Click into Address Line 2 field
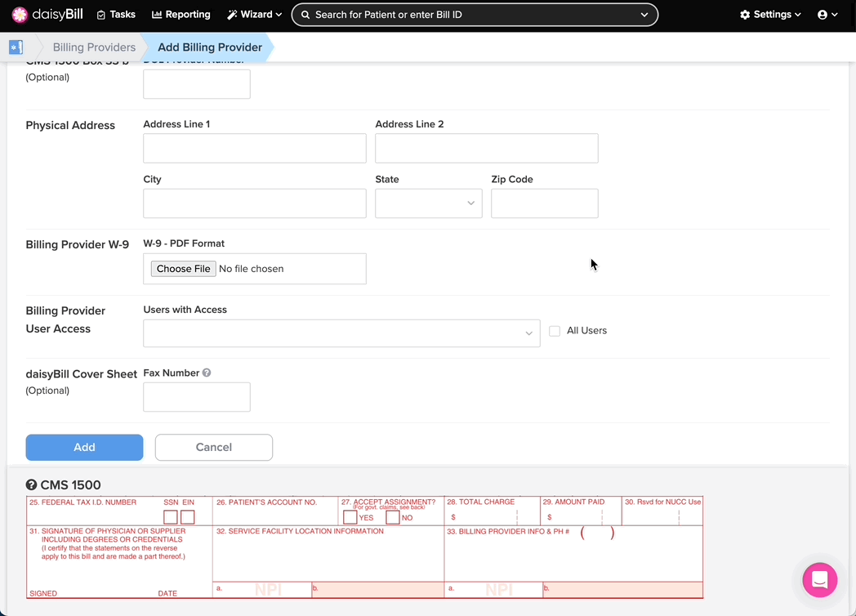This screenshot has width=856, height=616. [487, 148]
